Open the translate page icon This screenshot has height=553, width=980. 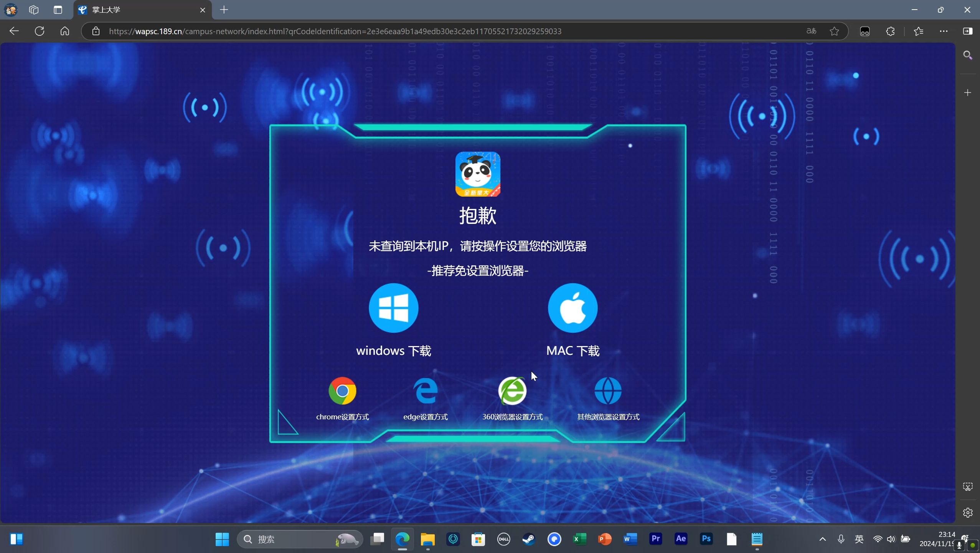click(x=811, y=31)
